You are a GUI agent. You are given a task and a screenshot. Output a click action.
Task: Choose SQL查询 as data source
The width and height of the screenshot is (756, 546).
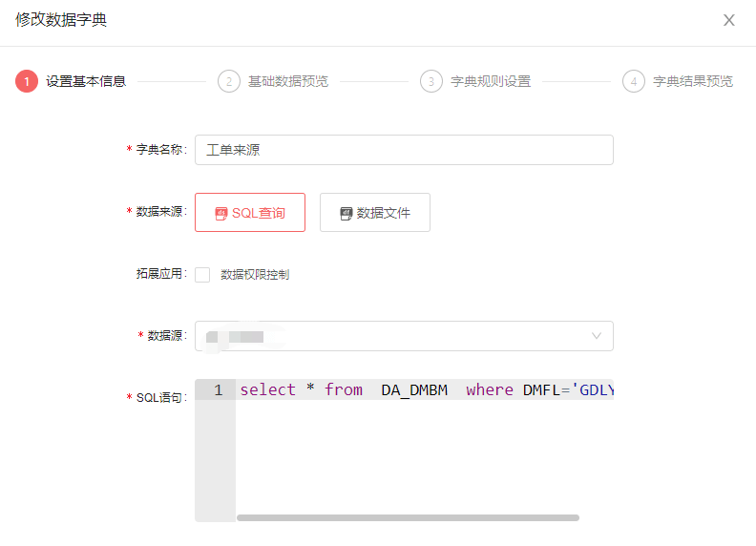click(250, 213)
